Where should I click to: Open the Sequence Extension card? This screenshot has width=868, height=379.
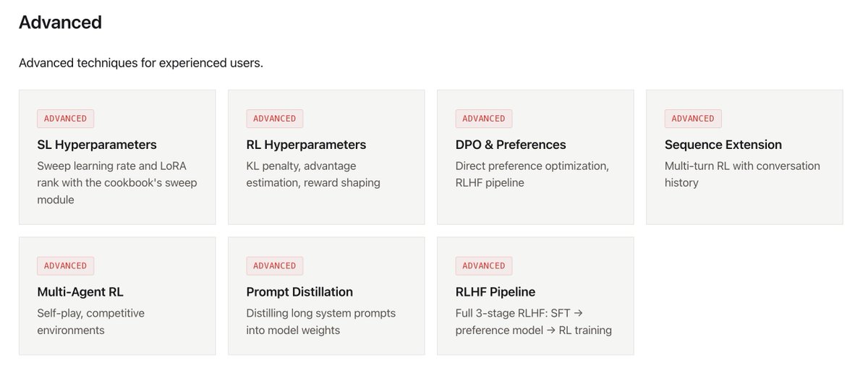pos(744,157)
